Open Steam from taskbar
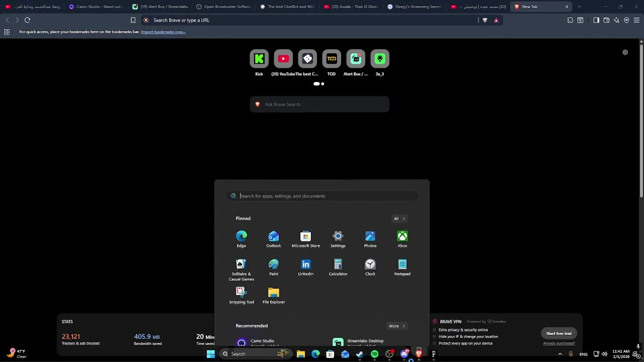 (360, 354)
